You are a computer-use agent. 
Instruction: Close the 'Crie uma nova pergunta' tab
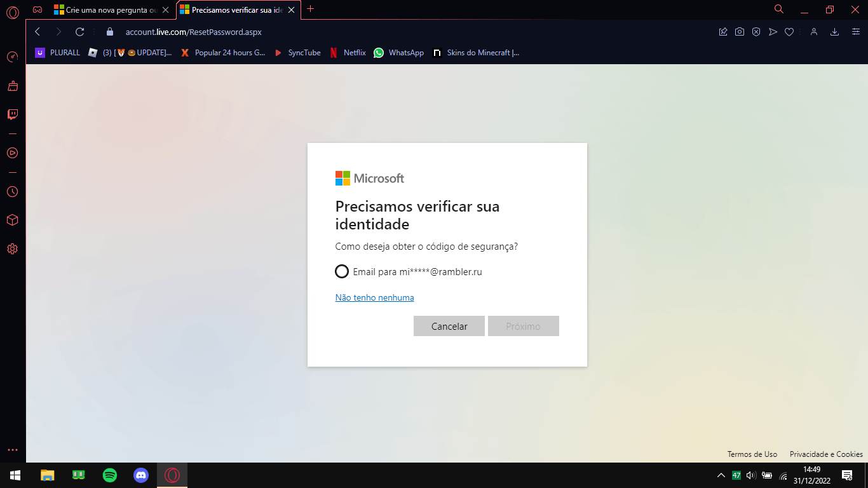pyautogui.click(x=166, y=10)
